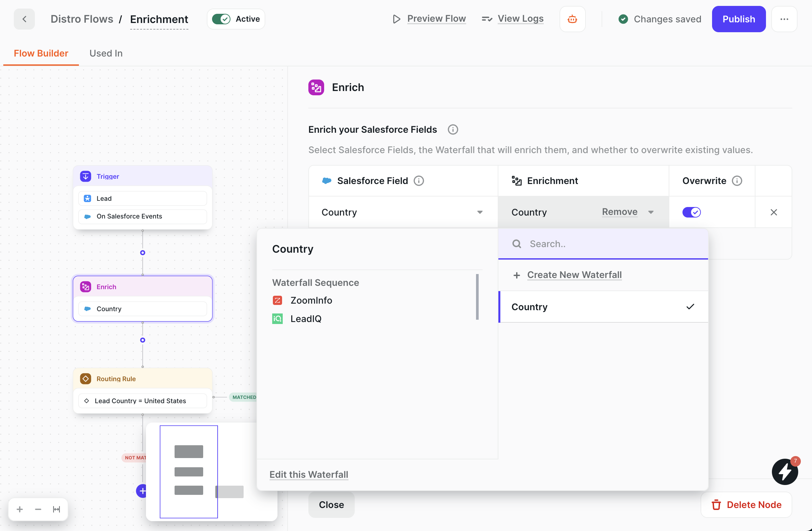This screenshot has height=531, width=812.
Task: Open the lightning bolt help widget
Action: pos(785,472)
